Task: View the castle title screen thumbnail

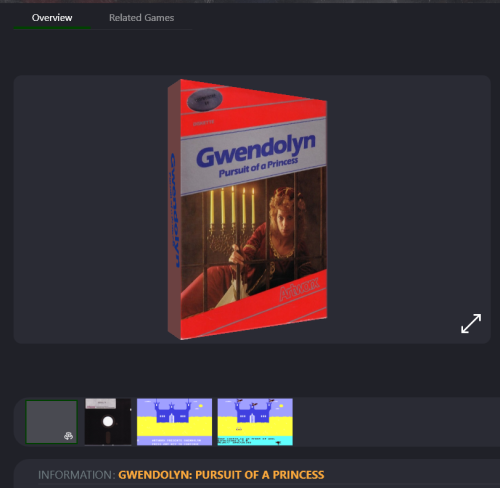Action: [x=174, y=422]
